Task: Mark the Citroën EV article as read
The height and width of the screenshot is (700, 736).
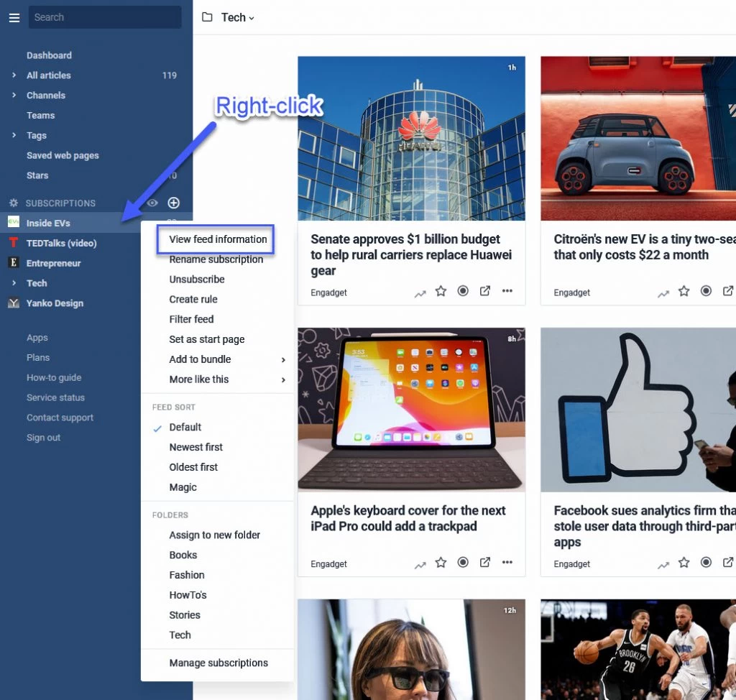Action: point(706,290)
